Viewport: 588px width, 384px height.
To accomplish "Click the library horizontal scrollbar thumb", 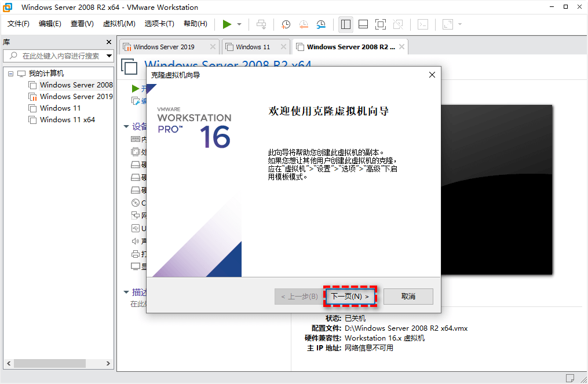I will coord(50,363).
